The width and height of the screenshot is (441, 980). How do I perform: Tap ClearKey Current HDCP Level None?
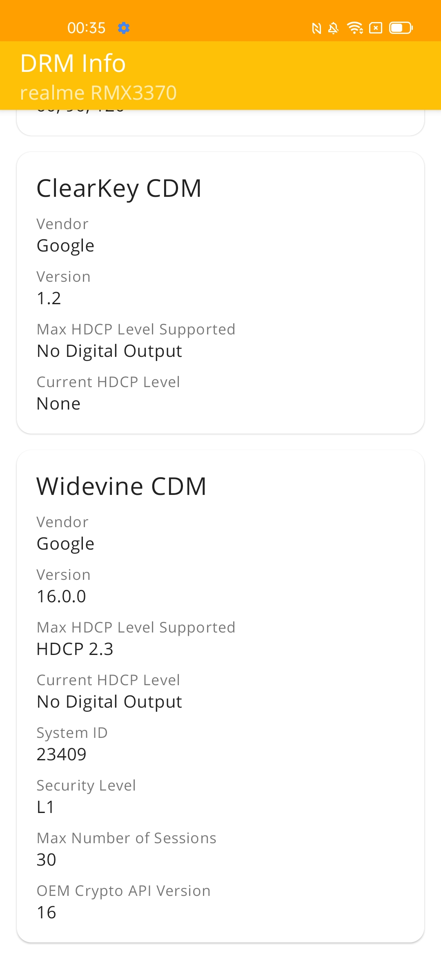pos(58,404)
